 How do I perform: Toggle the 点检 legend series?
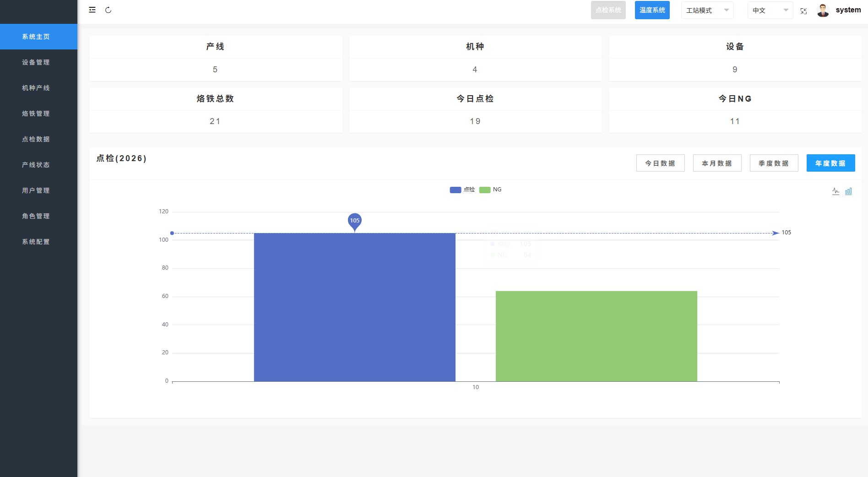(x=462, y=190)
